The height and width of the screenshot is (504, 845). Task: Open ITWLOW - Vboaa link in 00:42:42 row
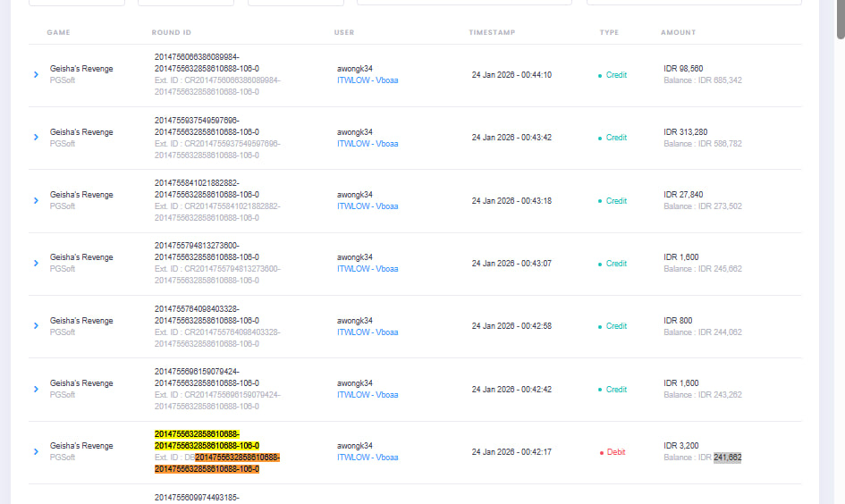(x=368, y=395)
